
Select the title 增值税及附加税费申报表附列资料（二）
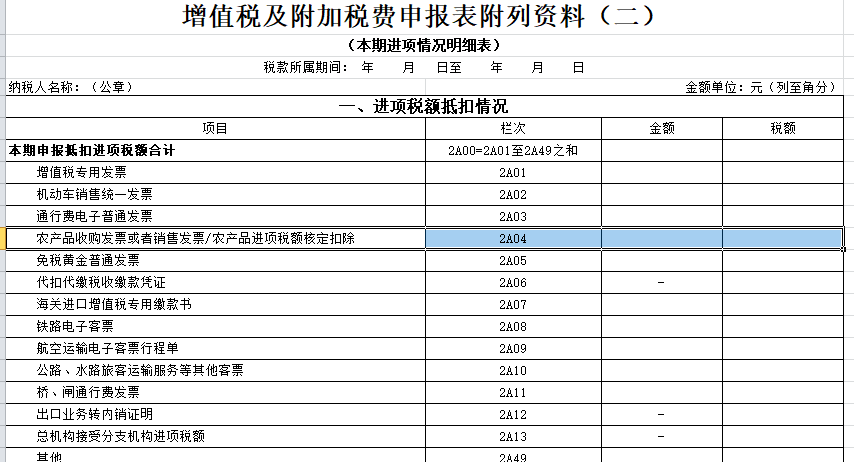[x=418, y=16]
